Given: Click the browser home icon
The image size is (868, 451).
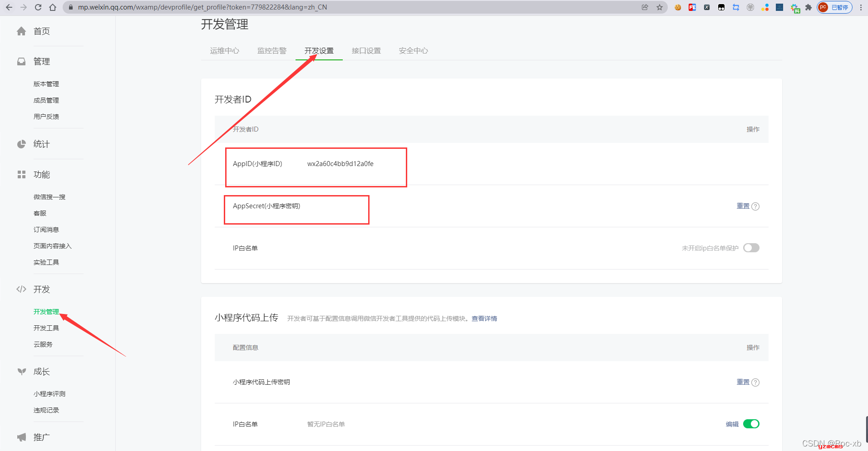Looking at the screenshot, I should click(x=53, y=7).
